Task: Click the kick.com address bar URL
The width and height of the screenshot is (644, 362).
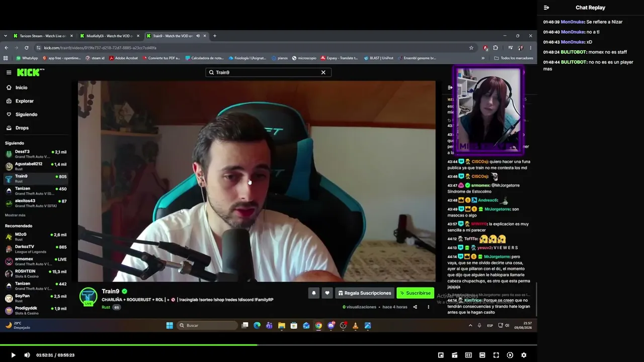Action: (x=100, y=48)
